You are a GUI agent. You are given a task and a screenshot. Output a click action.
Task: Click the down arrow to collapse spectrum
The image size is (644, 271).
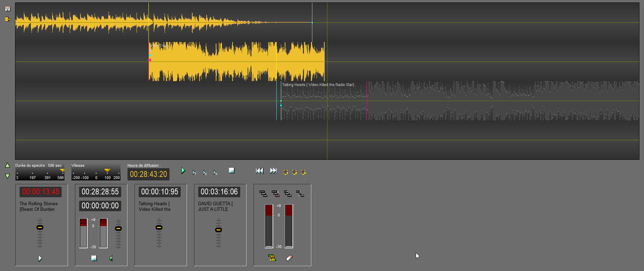[7, 176]
